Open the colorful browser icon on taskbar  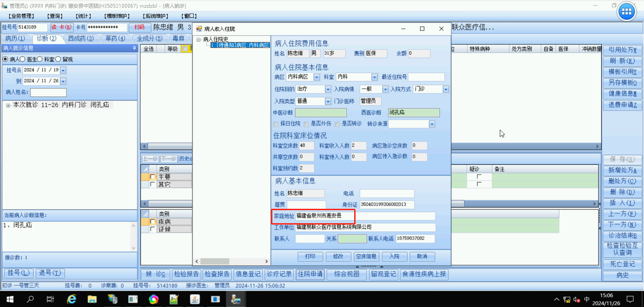tap(154, 299)
